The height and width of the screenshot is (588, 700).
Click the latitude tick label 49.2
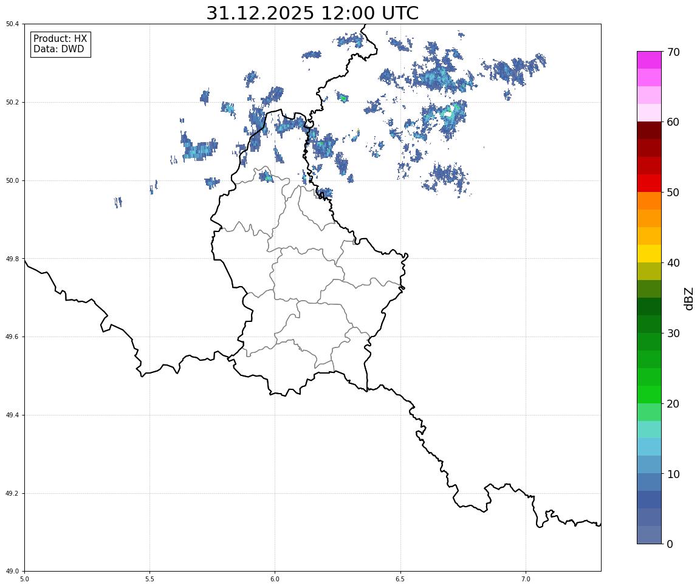pos(12,493)
